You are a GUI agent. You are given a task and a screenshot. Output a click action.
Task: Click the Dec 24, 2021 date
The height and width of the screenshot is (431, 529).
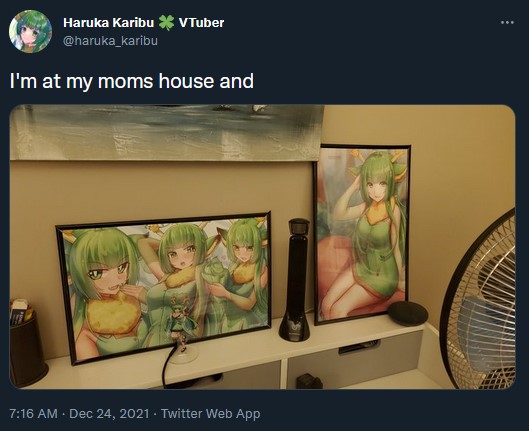point(109,413)
